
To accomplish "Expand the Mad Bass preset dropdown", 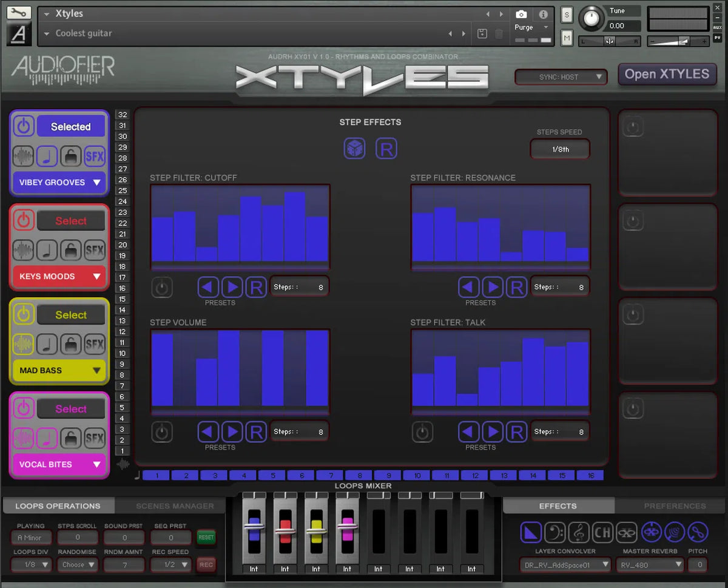I will point(58,370).
